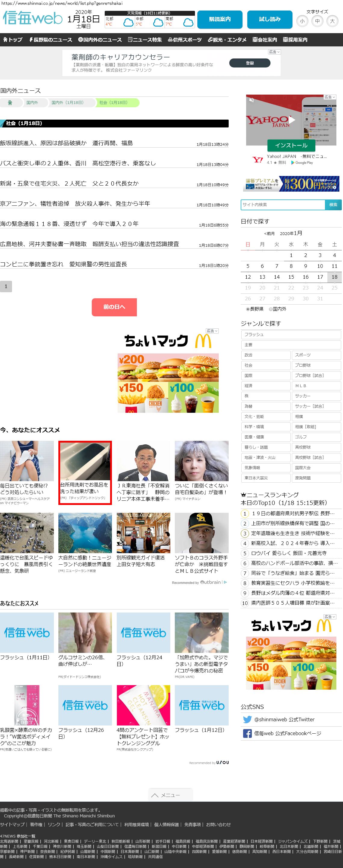
Task: Click the 前の日へ button
Action: (x=114, y=307)
